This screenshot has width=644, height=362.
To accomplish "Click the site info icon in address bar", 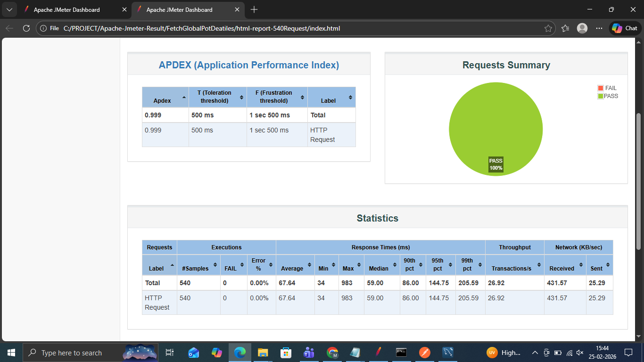I will click(x=43, y=28).
